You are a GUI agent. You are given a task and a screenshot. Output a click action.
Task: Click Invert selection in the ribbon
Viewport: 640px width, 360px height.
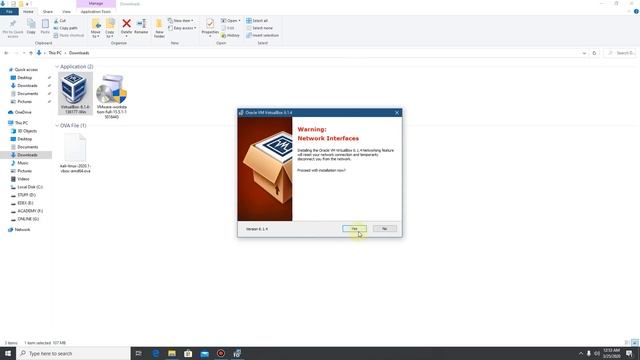pos(262,35)
